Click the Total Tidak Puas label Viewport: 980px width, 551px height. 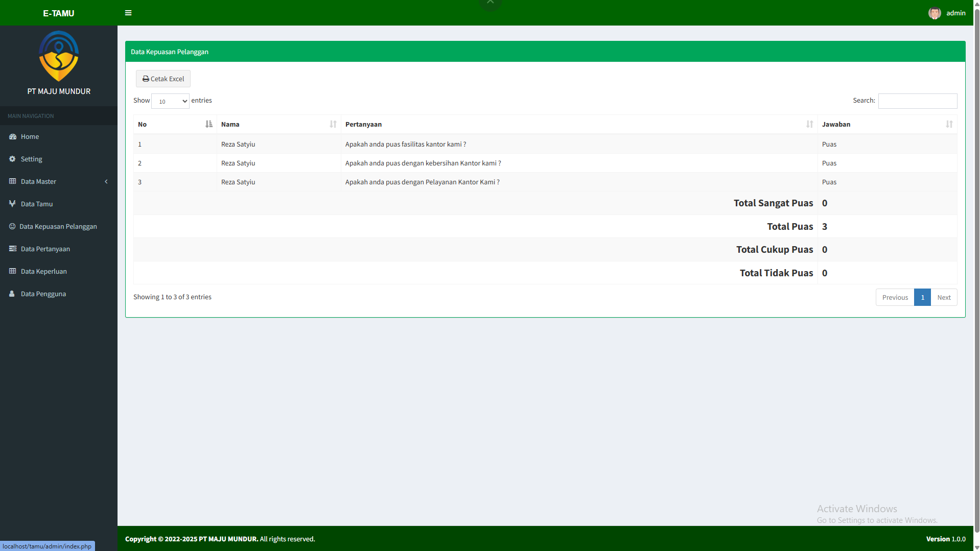(x=776, y=273)
